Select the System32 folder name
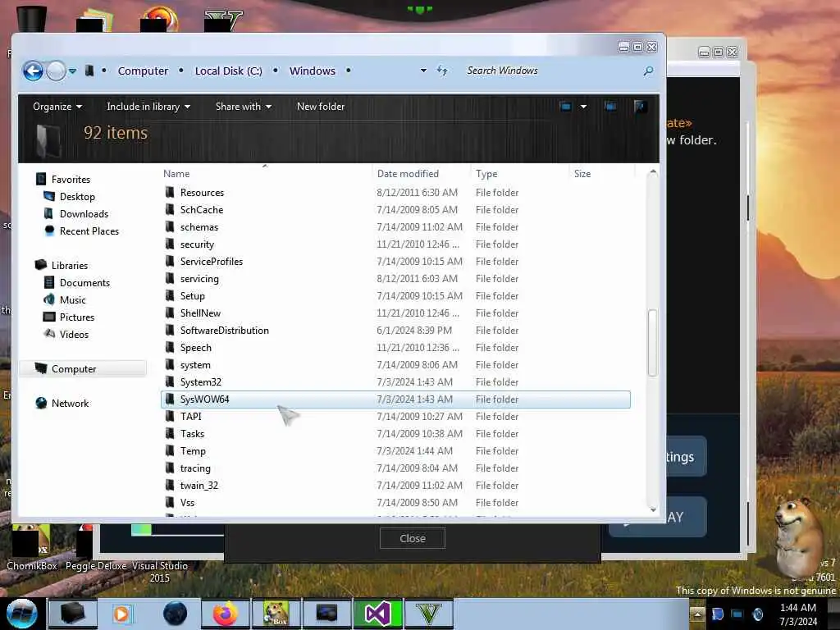Screen dimensions: 840x630 (x=200, y=382)
